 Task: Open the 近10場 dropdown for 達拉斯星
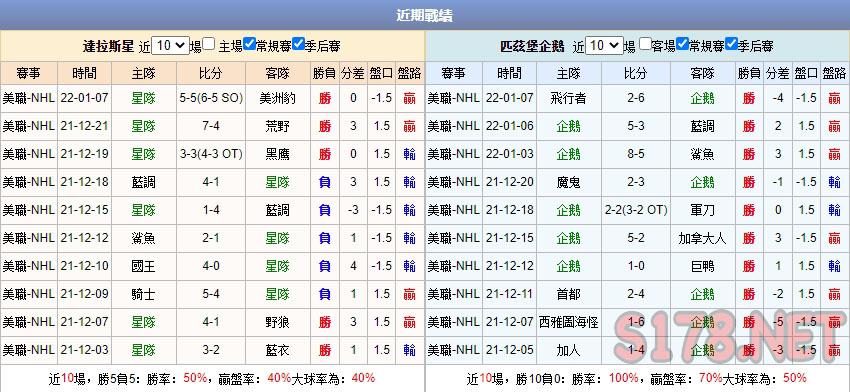(x=170, y=46)
